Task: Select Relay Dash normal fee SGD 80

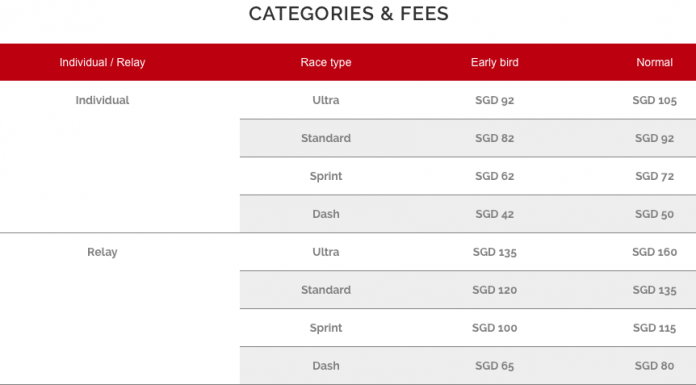Action: pos(654,366)
